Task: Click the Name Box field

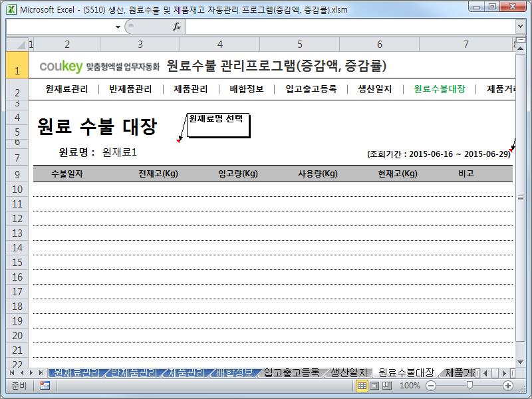Action: click(x=60, y=27)
